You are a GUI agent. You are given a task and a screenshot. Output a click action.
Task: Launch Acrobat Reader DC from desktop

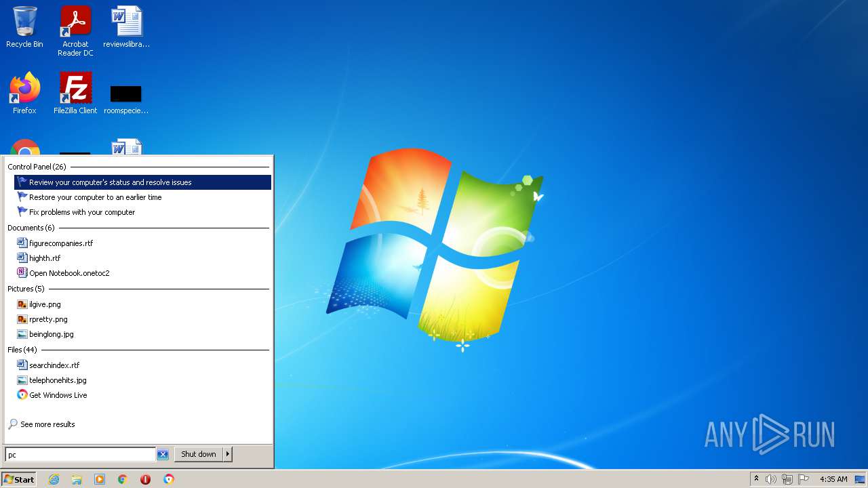pyautogui.click(x=75, y=31)
